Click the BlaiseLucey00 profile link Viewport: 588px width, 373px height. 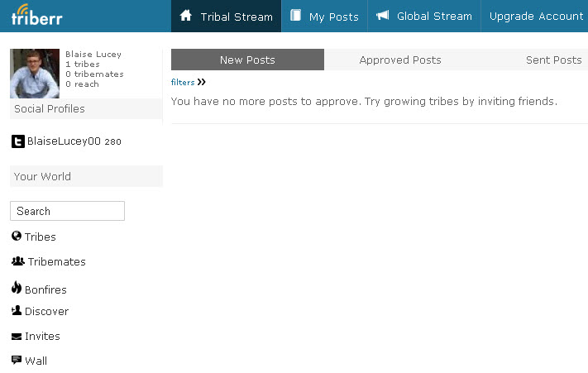[x=64, y=141]
